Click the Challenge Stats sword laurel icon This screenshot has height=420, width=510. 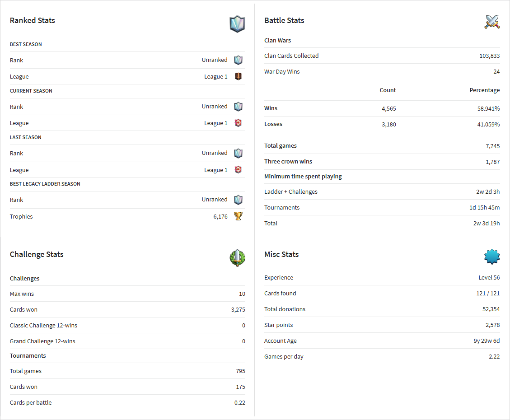[x=237, y=258]
